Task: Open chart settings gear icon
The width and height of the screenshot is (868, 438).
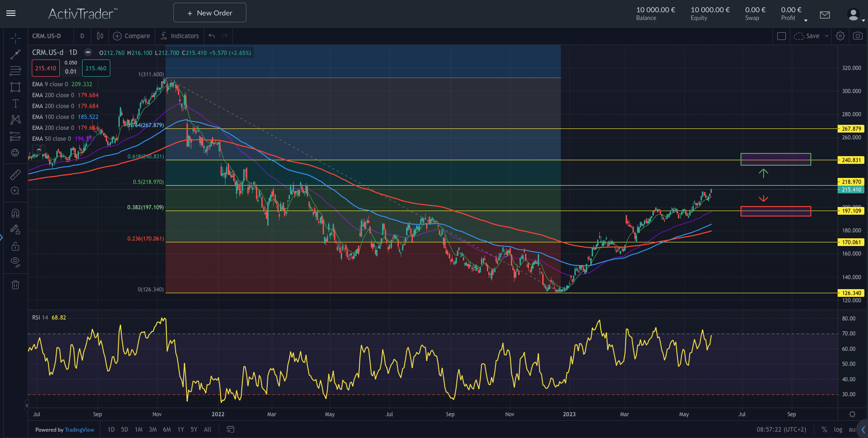Action: 840,36
